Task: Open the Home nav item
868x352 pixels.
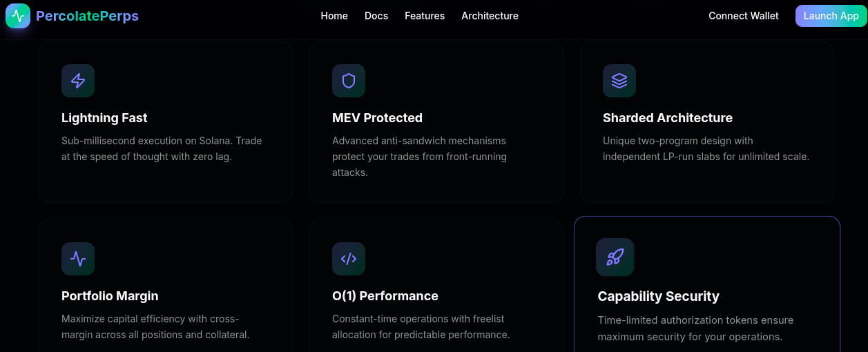Action: click(334, 16)
